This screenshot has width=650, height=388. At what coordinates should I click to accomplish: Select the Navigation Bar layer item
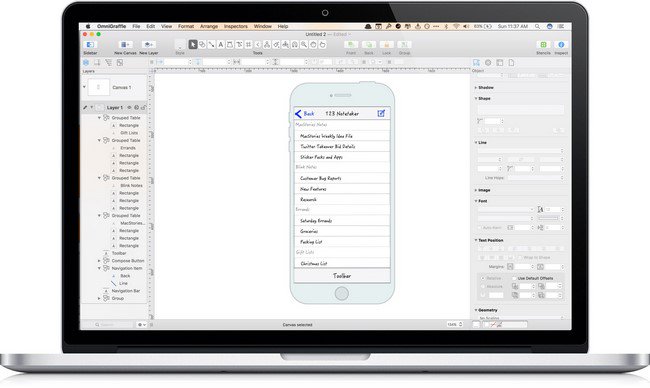(x=126, y=291)
